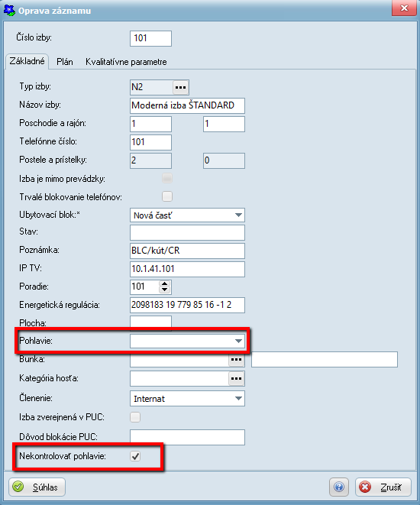This screenshot has width=420, height=505.
Task: Increase Poradie with the up spinner arrow
Action: point(165,283)
